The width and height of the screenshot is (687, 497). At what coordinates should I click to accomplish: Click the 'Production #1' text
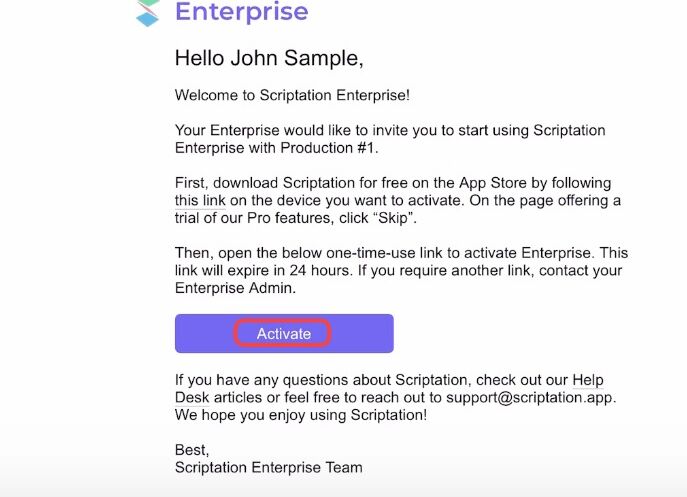click(x=327, y=148)
